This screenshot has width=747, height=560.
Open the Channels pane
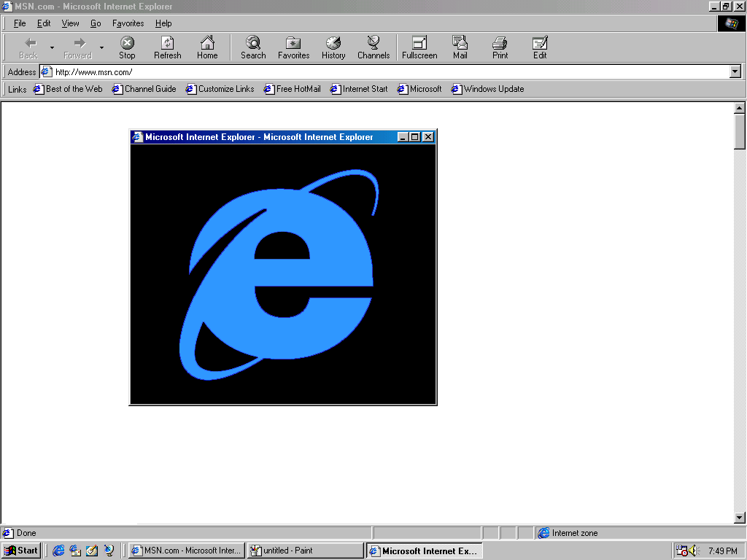point(373,47)
